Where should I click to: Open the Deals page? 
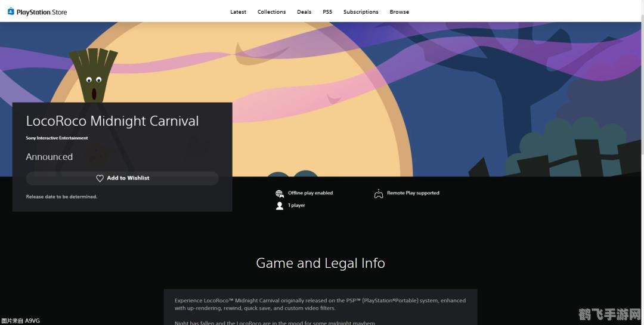[304, 12]
